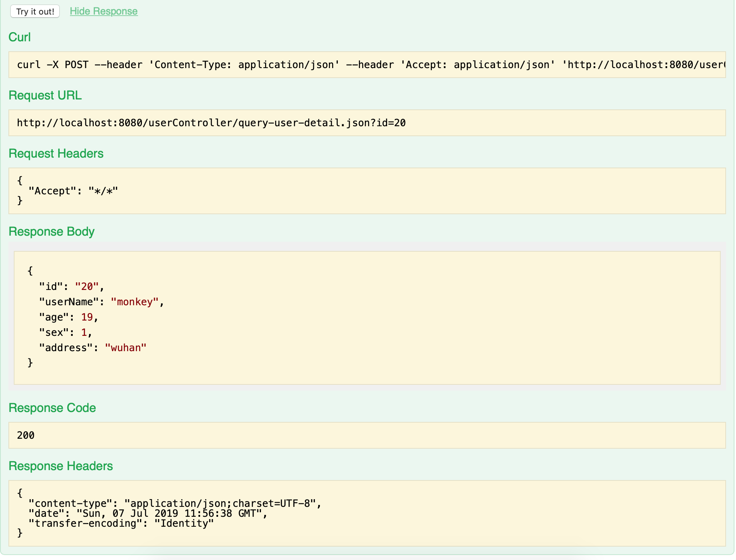The width and height of the screenshot is (736, 560).
Task: Click the 'Hide Response' link
Action: [104, 11]
